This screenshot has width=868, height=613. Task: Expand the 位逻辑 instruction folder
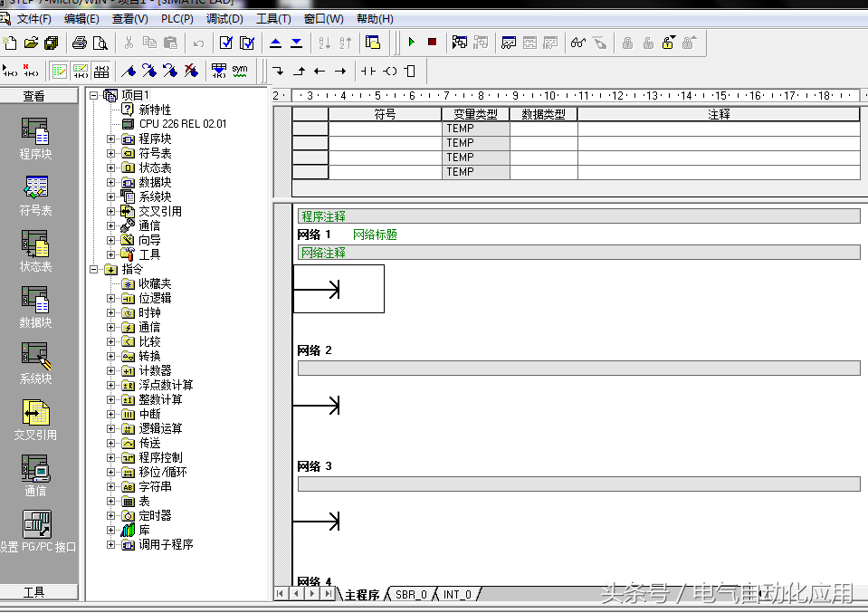pyautogui.click(x=111, y=298)
